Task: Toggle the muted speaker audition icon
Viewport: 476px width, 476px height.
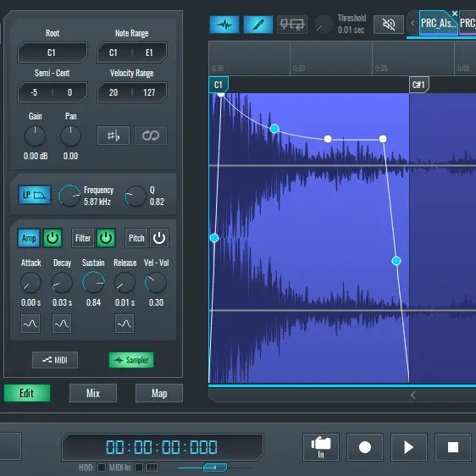Action: pyautogui.click(x=389, y=25)
